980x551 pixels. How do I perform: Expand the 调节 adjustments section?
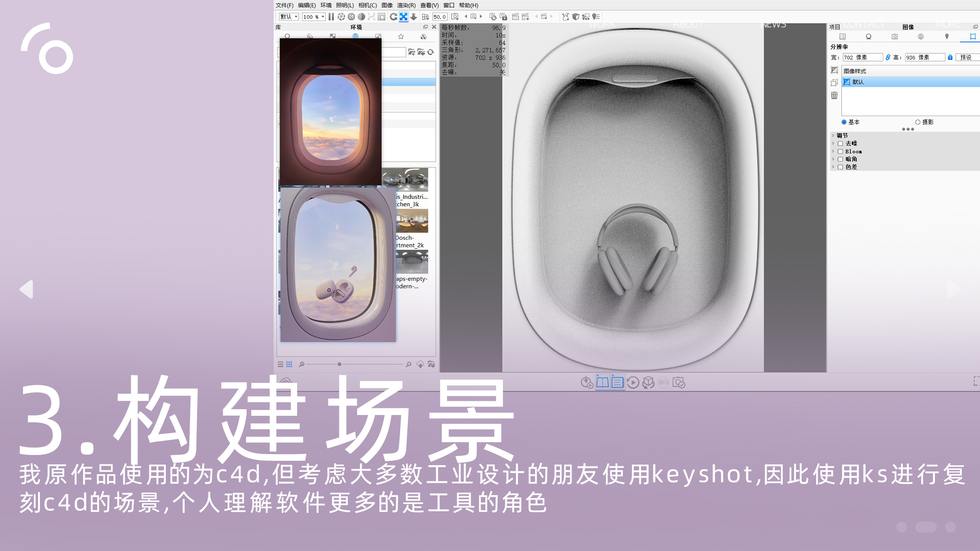point(833,135)
